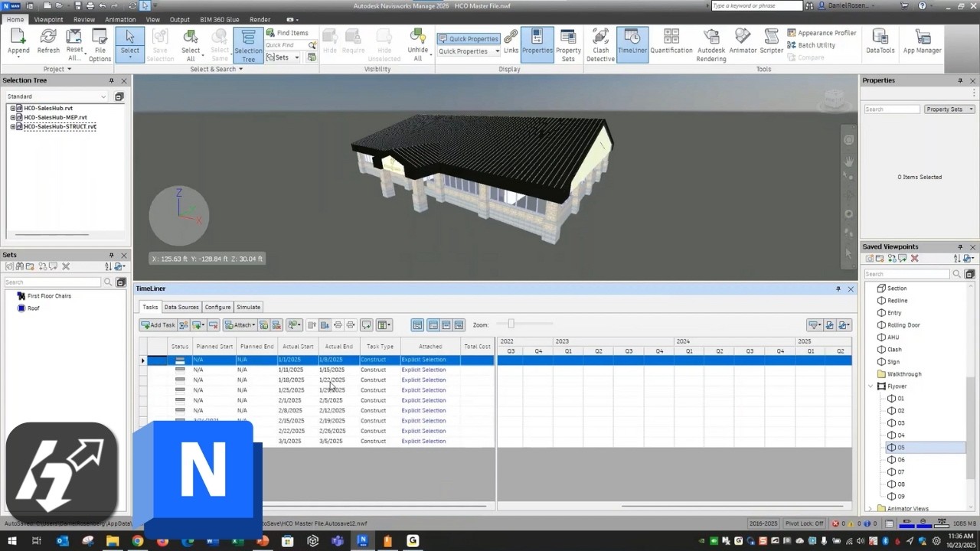Expand HCO-SalesHub.rvt in Selection Tree

coord(13,109)
